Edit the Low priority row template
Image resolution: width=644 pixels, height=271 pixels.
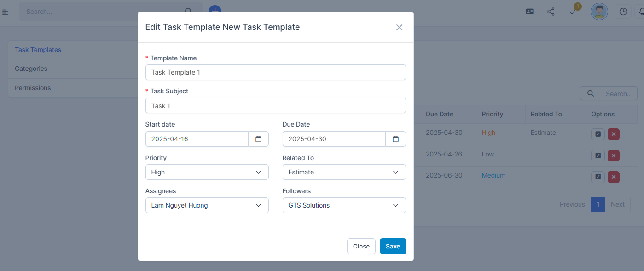(x=598, y=156)
